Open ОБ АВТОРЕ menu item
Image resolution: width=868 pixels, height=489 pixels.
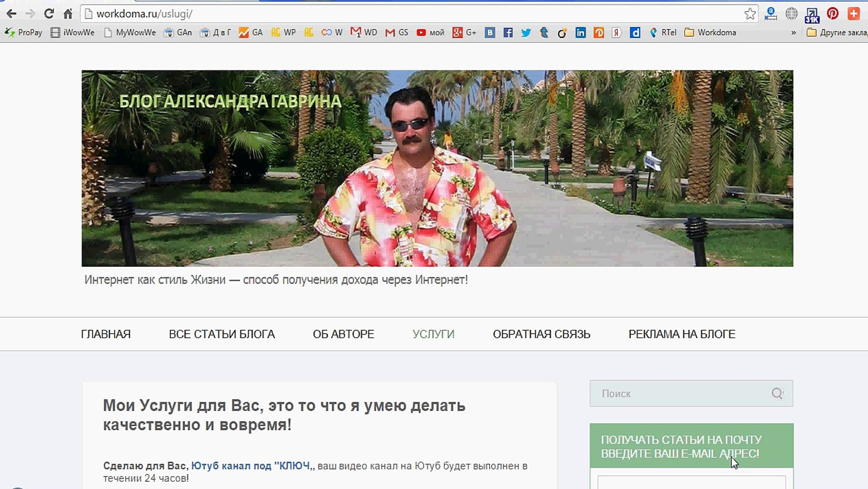pos(344,334)
